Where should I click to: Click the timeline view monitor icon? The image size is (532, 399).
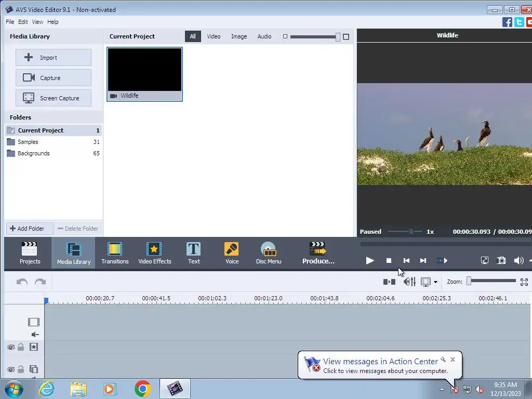coord(425,282)
